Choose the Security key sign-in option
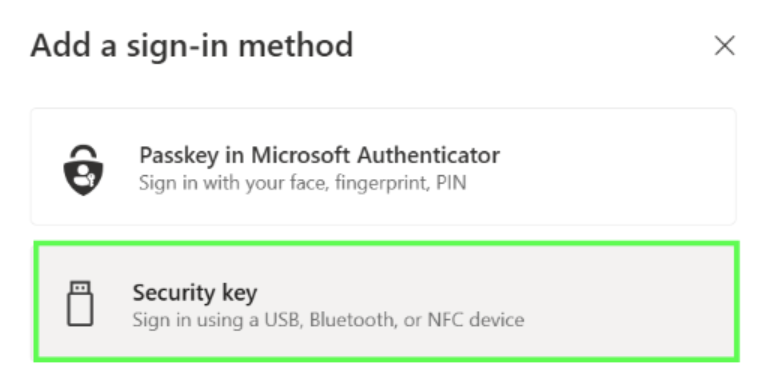The height and width of the screenshot is (371, 765). (386, 302)
